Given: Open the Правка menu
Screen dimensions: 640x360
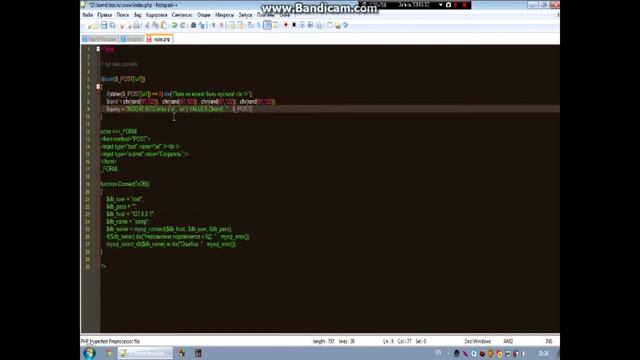Looking at the screenshot, I should click(105, 15).
